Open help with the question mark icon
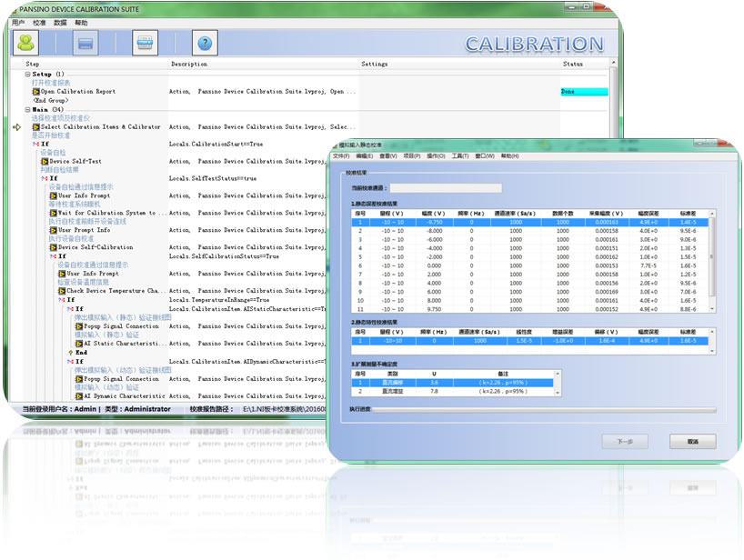 coord(206,43)
